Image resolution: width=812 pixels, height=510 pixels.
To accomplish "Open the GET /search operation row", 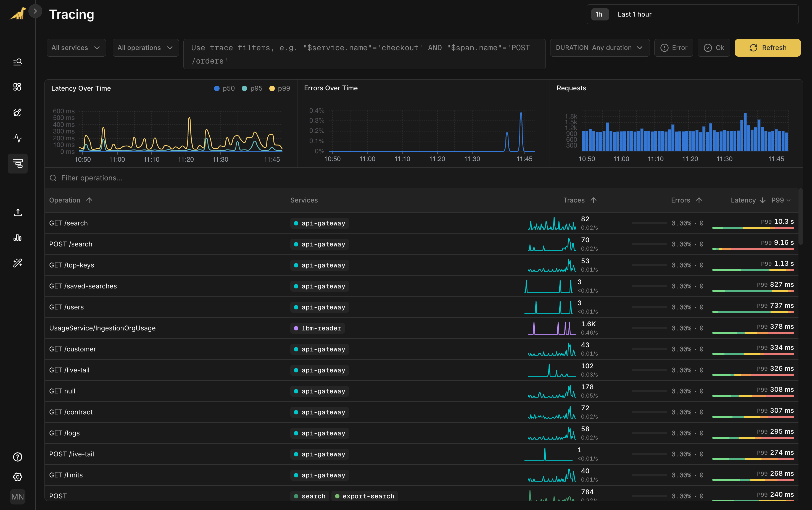I will [421, 223].
